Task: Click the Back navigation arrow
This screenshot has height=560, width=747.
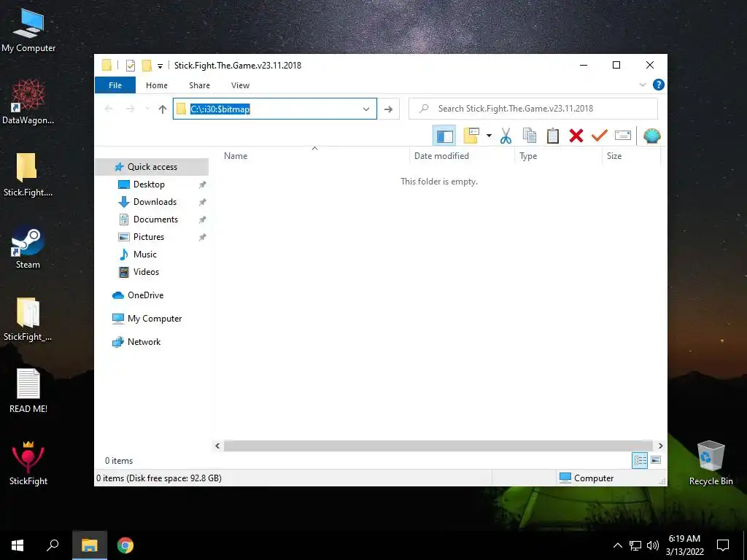Action: click(x=109, y=109)
